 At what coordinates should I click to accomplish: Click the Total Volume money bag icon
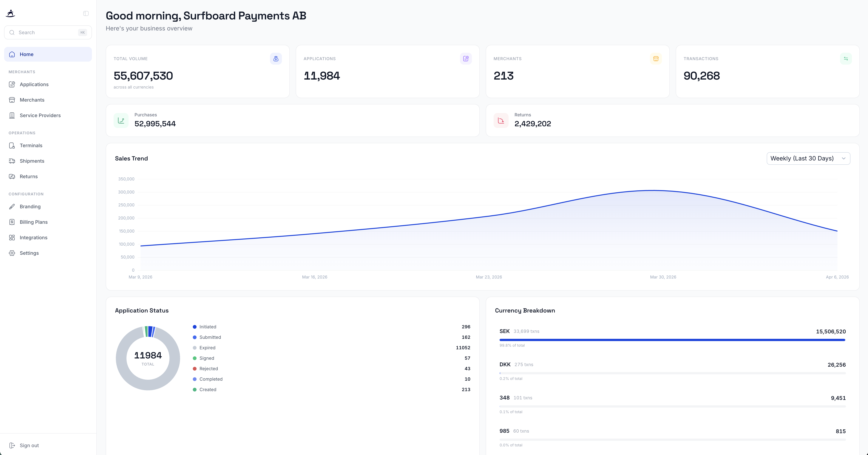click(x=276, y=58)
